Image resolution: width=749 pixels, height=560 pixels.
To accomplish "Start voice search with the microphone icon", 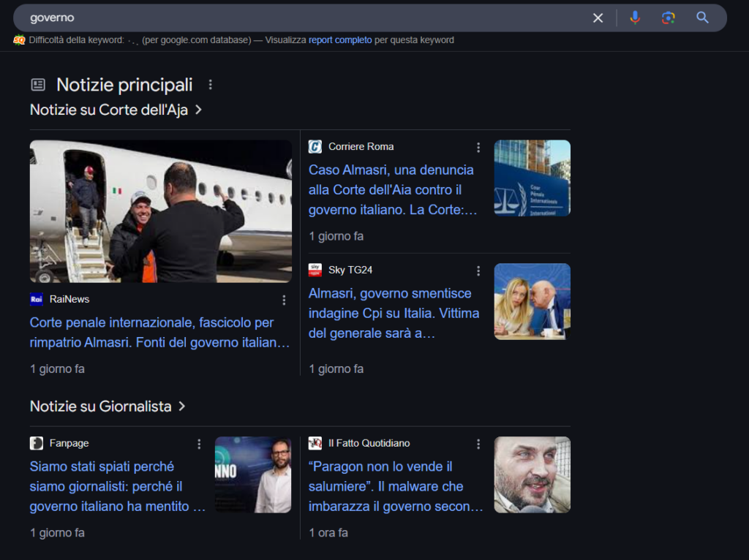I will tap(635, 18).
